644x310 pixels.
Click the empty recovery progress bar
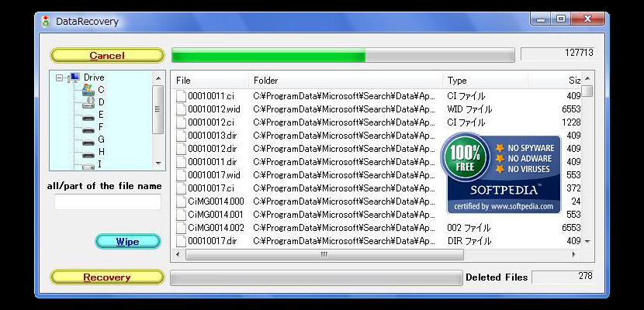[x=317, y=277]
